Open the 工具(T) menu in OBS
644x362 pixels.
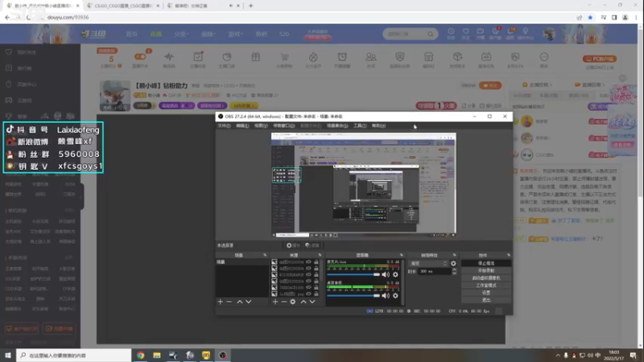360,126
